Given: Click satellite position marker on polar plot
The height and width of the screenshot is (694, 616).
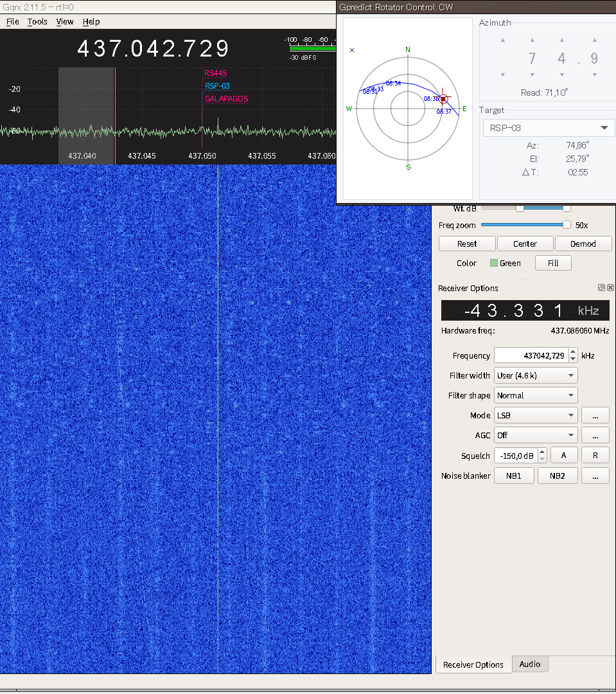Looking at the screenshot, I should 443,99.
